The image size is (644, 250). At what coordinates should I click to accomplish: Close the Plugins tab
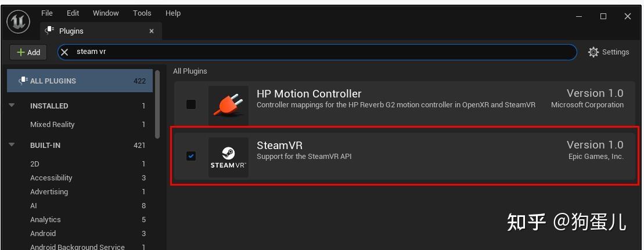[152, 31]
